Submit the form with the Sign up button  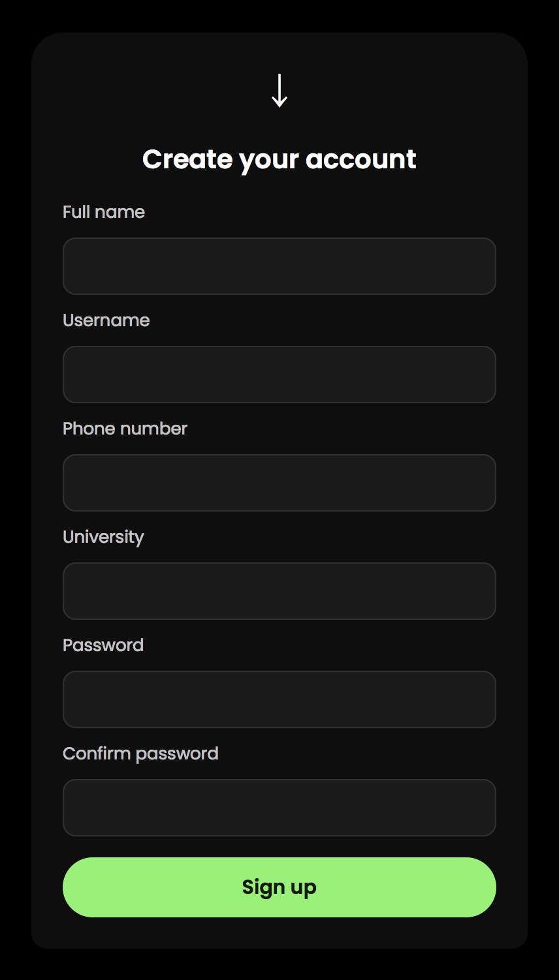pyautogui.click(x=279, y=887)
